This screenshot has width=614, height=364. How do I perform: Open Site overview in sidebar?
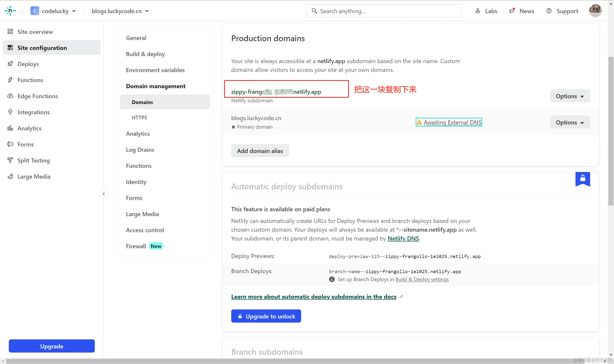tap(52, 32)
